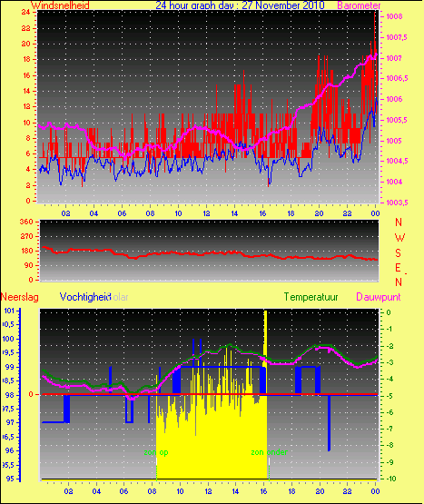This screenshot has width=424, height=504.
Task: Click the Barometer legend label
Action: [x=359, y=5]
